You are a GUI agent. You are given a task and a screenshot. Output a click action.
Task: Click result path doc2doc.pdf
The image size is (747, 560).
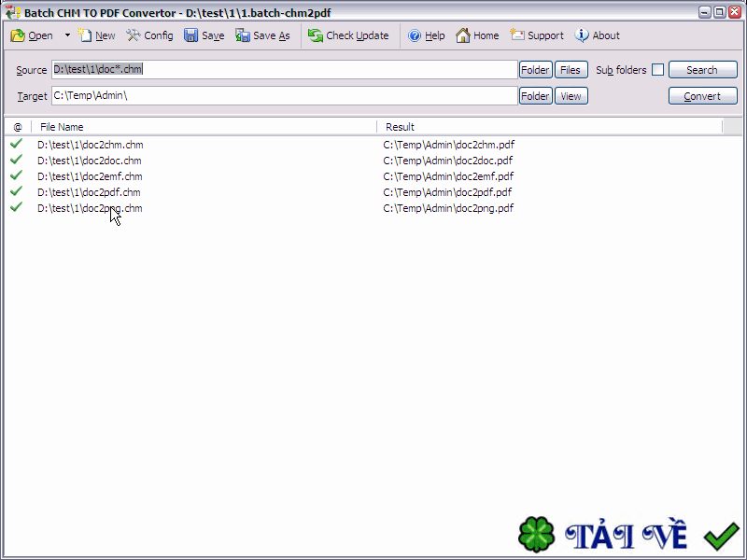448,161
